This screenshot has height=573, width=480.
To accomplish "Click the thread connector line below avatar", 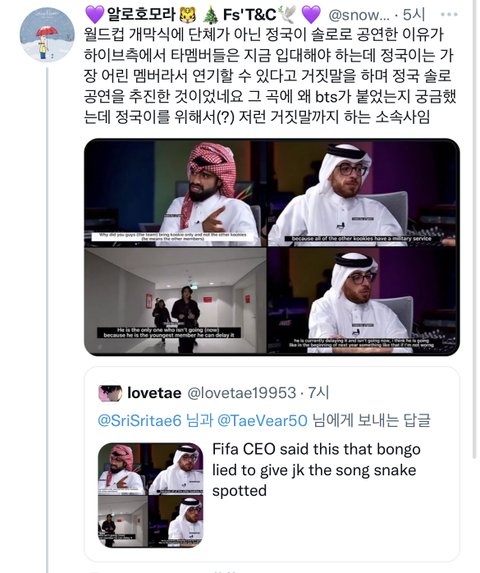I will tap(47, 320).
